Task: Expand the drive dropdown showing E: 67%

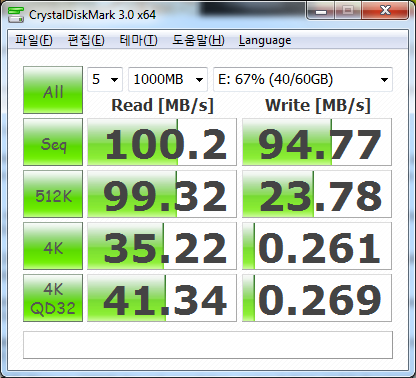Action: 303,79
